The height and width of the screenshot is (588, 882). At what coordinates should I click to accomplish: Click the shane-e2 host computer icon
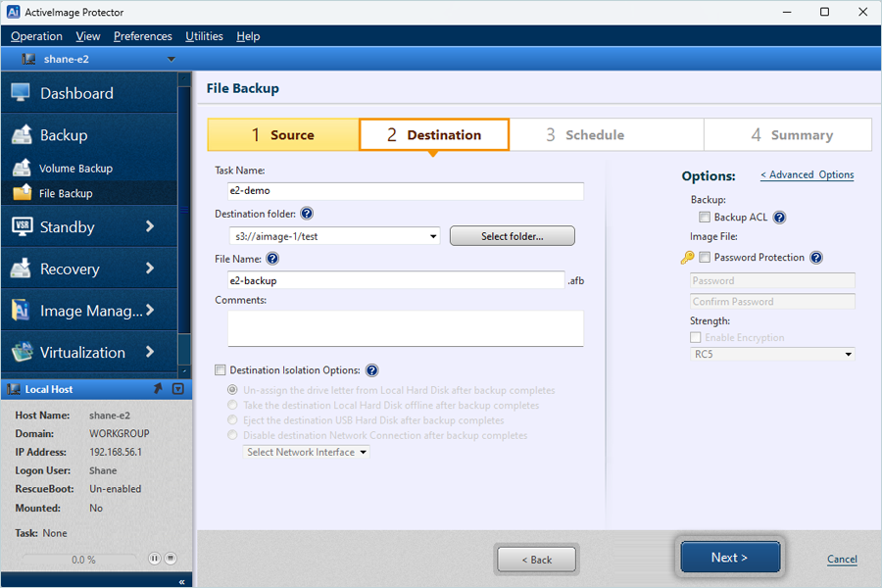pos(28,59)
